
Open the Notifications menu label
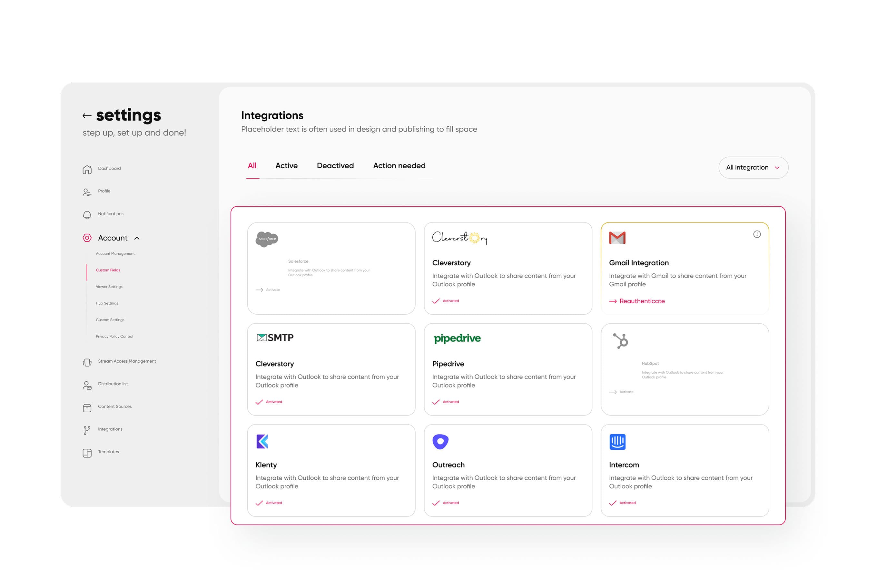(x=111, y=214)
